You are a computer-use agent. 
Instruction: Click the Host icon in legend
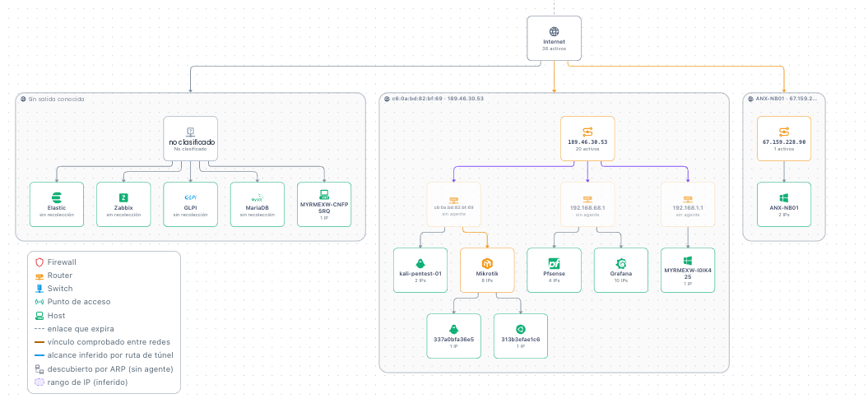tap(39, 316)
